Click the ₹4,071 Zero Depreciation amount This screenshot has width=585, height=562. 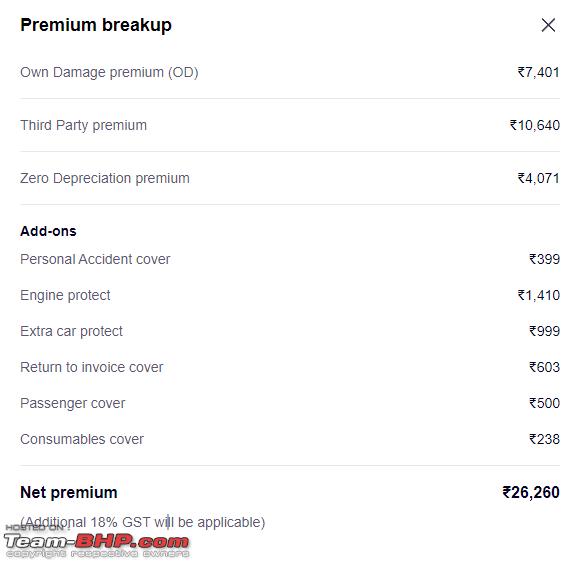point(538,178)
